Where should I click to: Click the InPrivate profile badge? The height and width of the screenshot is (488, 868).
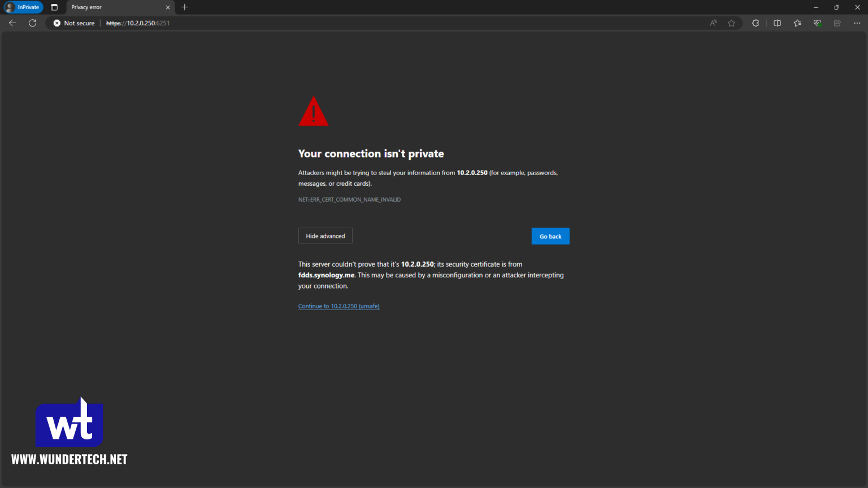[23, 7]
